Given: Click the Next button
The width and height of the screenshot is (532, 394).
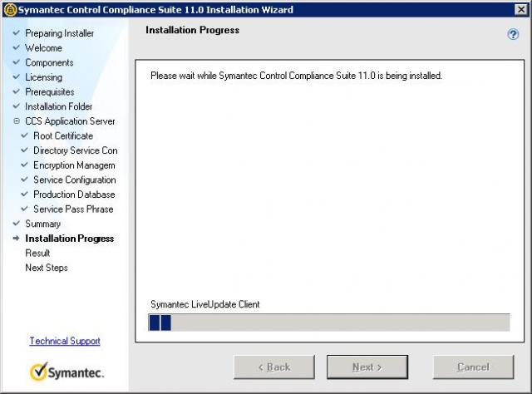Looking at the screenshot, I should click(x=367, y=367).
